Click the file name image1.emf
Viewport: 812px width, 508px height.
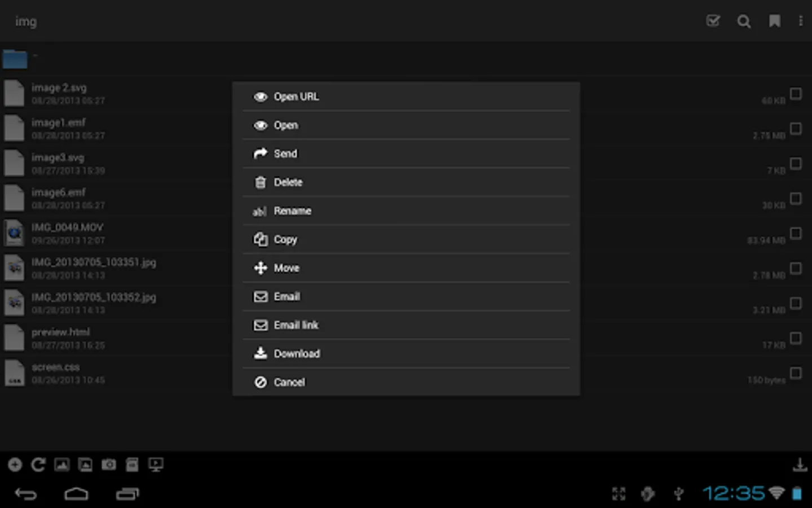(59, 122)
